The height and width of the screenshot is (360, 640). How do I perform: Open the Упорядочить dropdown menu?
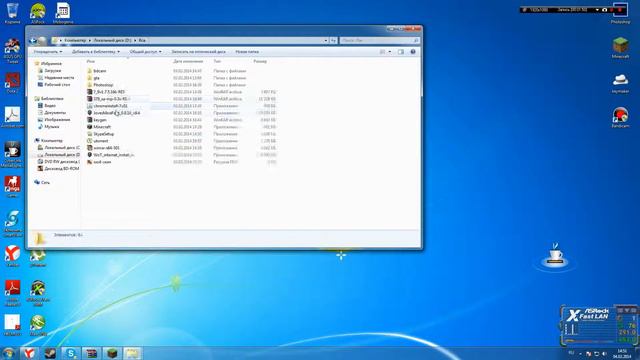tap(48, 52)
